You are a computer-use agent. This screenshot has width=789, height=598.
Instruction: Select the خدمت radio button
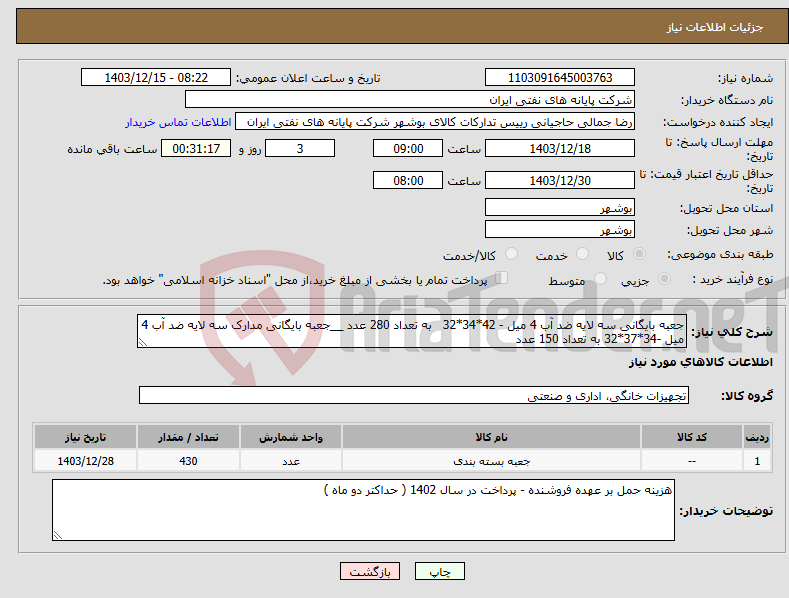(x=582, y=254)
